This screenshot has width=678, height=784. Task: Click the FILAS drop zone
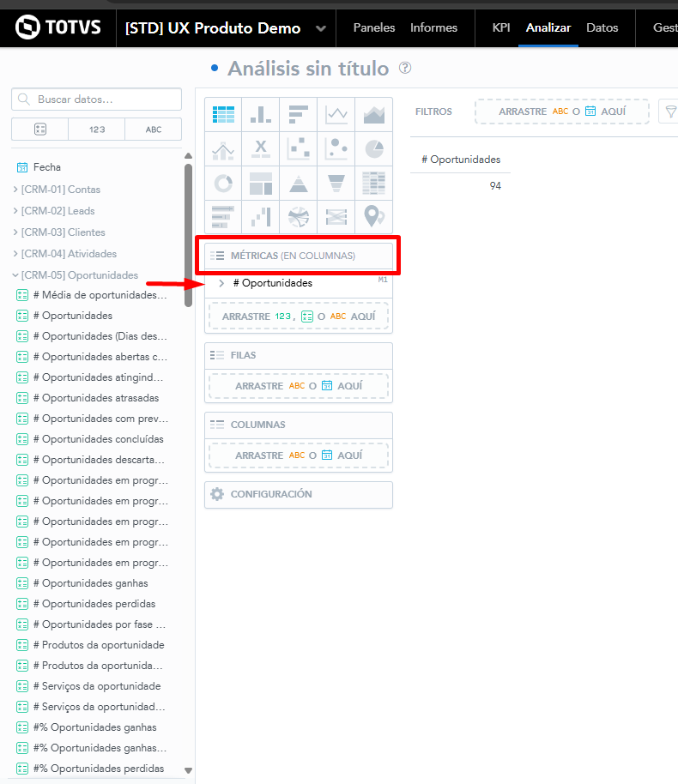[299, 386]
